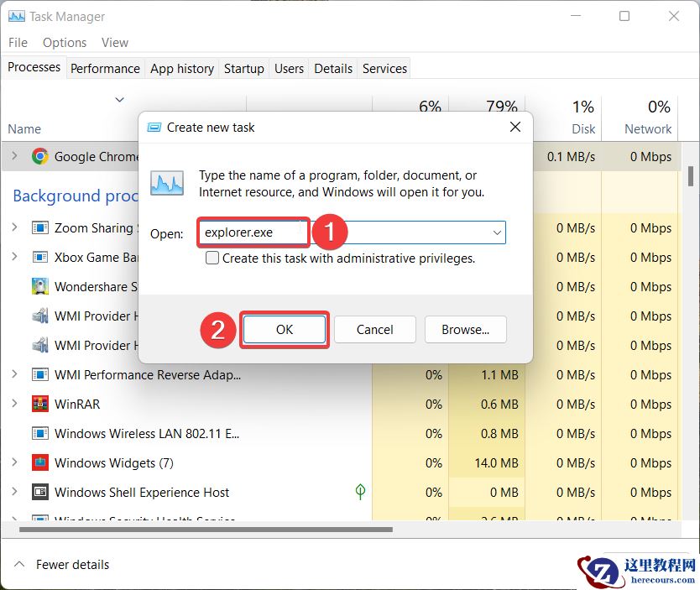Click the green network plug indicator

click(360, 492)
